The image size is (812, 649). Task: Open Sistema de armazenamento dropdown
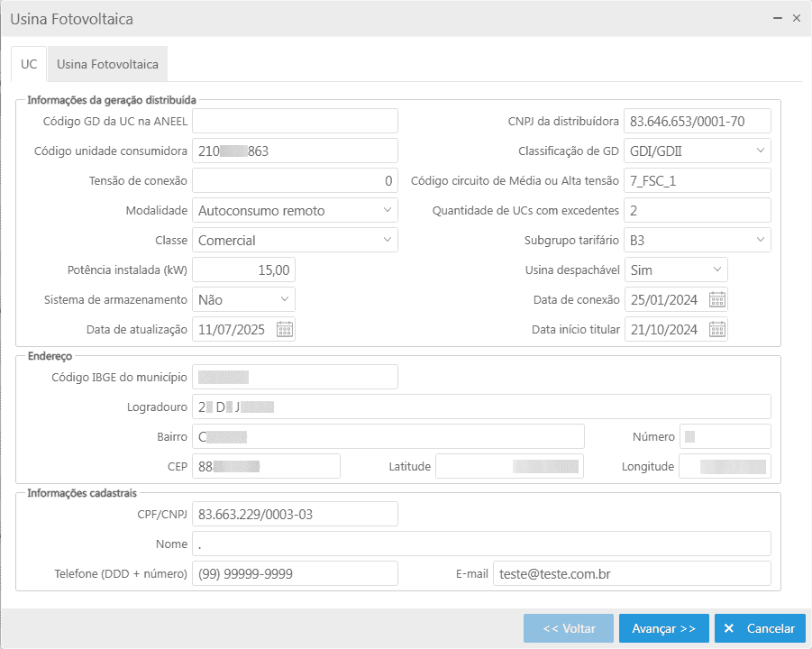[285, 299]
